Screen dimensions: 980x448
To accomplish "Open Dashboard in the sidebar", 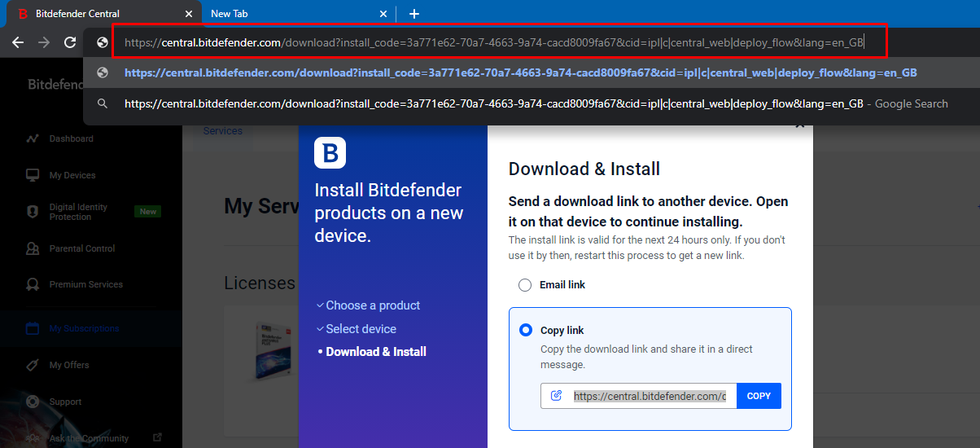I will (71, 138).
